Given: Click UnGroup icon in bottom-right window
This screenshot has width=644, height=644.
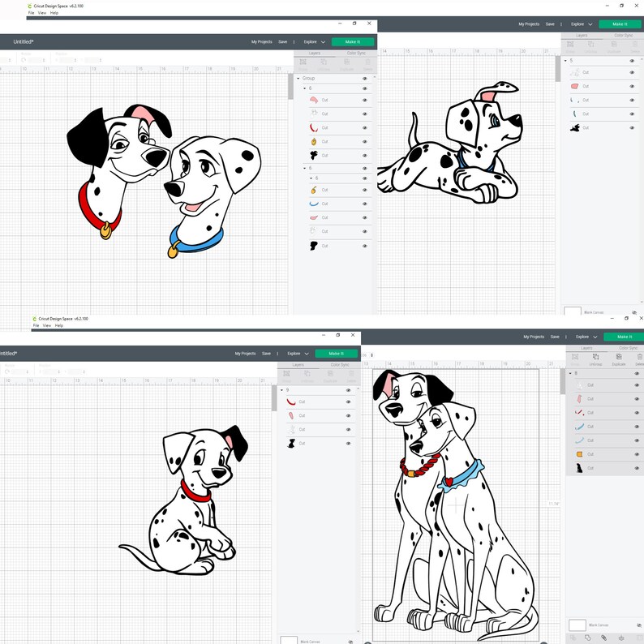Looking at the screenshot, I should pyautogui.click(x=595, y=357).
